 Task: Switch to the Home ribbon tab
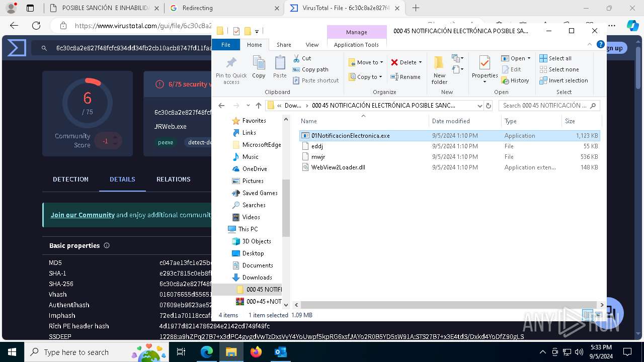click(254, 45)
